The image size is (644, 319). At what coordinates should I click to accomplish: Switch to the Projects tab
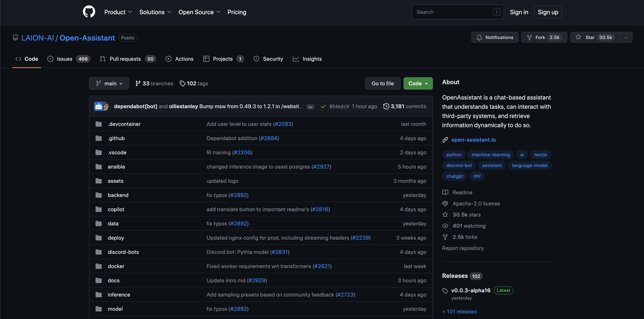click(223, 59)
